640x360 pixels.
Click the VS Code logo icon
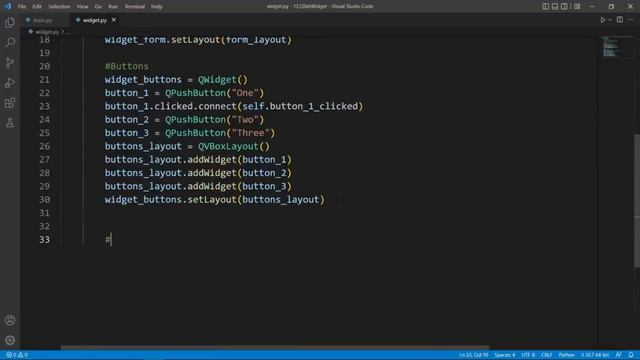(7, 6)
